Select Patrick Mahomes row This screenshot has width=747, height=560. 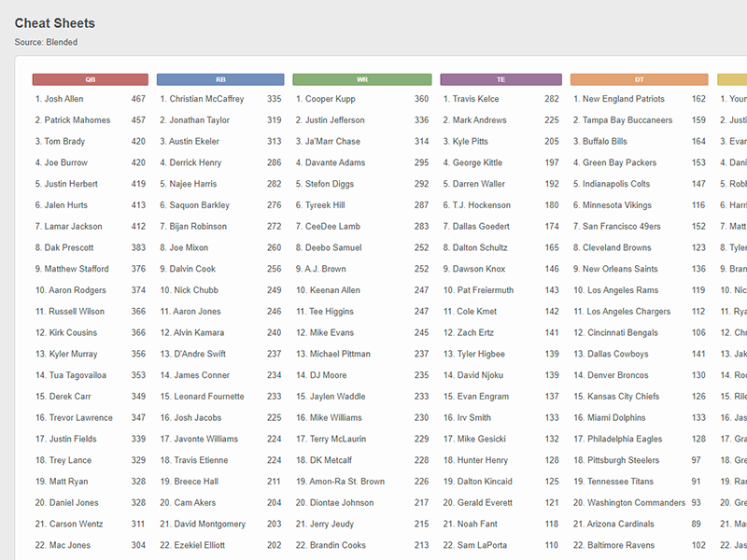coord(90,120)
